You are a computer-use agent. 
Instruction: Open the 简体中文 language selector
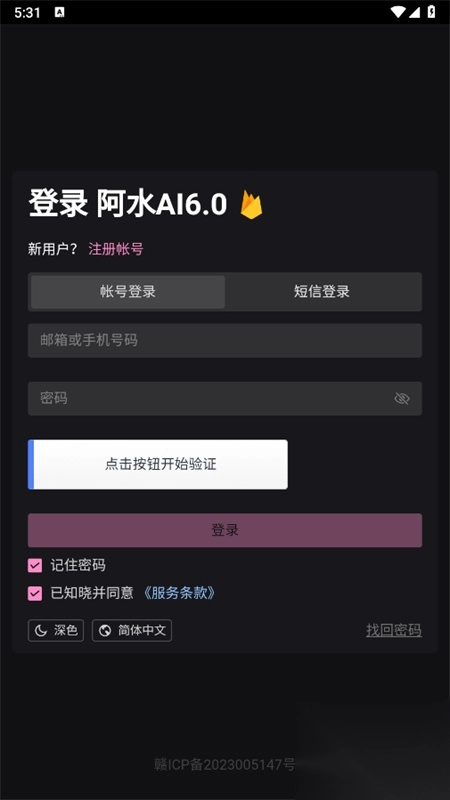point(132,631)
